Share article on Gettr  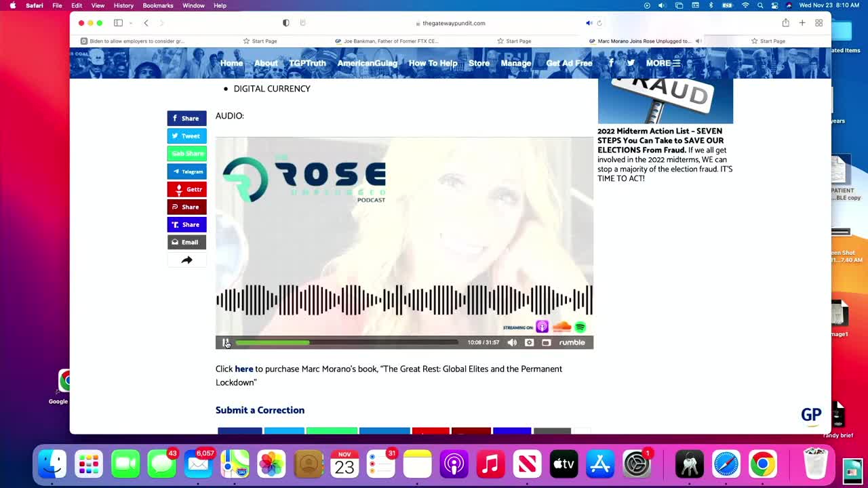click(186, 189)
